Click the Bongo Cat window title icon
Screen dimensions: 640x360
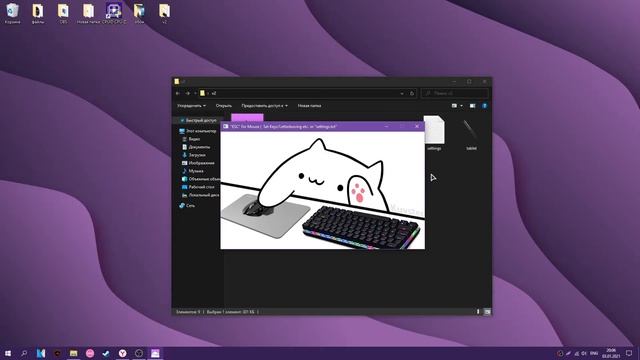(x=225, y=127)
